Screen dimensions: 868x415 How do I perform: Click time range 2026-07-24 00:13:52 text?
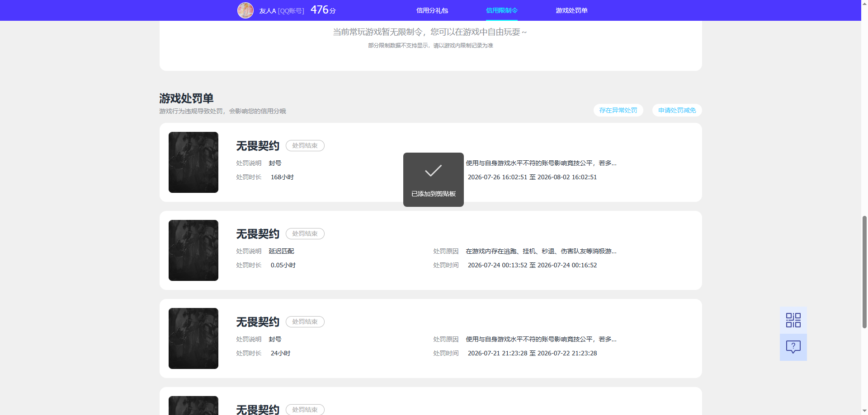(532, 265)
